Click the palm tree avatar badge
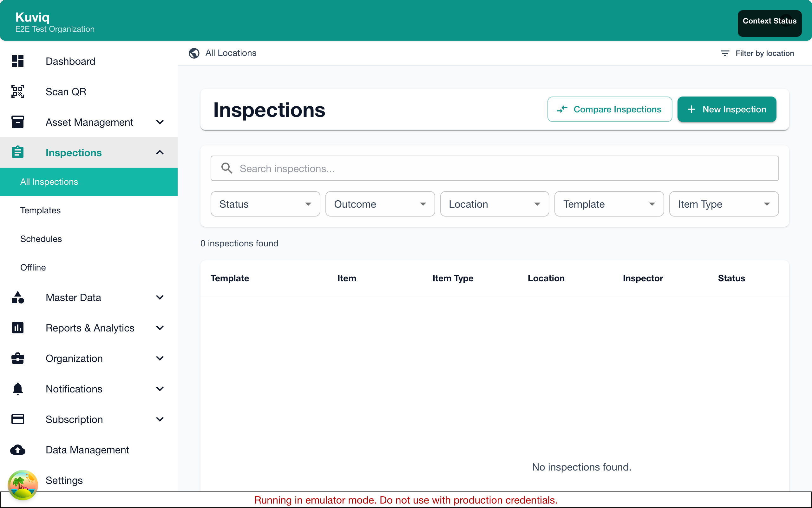The image size is (812, 508). (x=23, y=485)
